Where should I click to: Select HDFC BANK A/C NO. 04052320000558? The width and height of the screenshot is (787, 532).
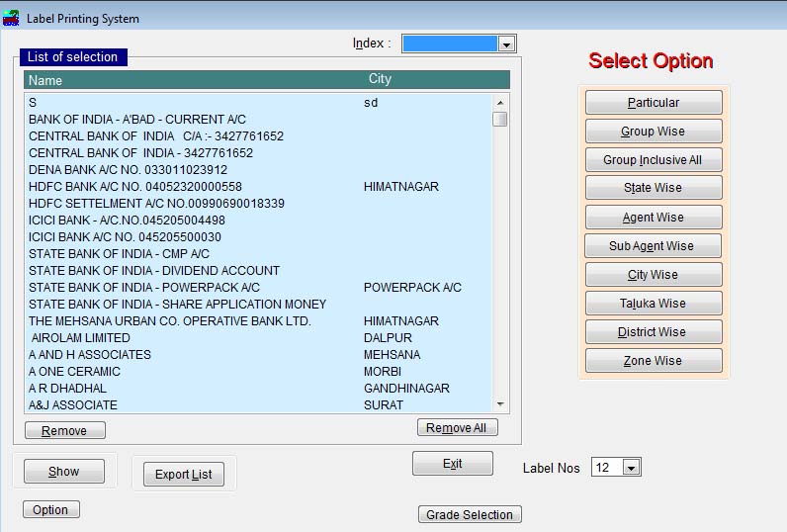click(258, 187)
